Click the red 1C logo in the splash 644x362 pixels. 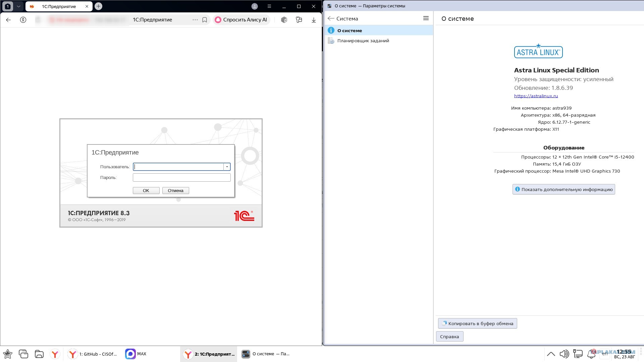[244, 216]
